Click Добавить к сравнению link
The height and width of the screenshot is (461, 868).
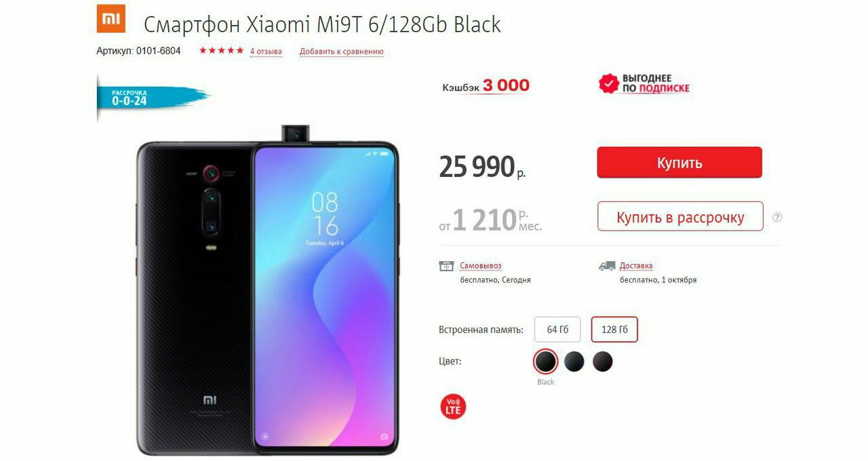pos(342,52)
